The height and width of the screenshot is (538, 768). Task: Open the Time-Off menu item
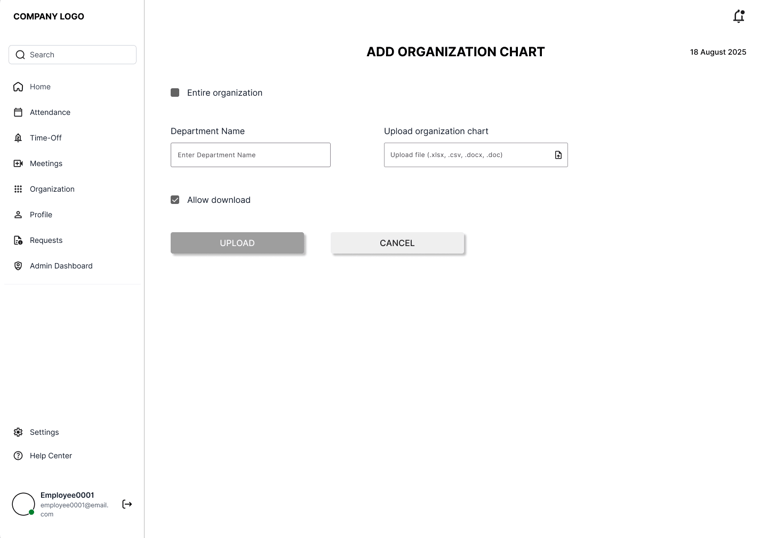(x=45, y=138)
